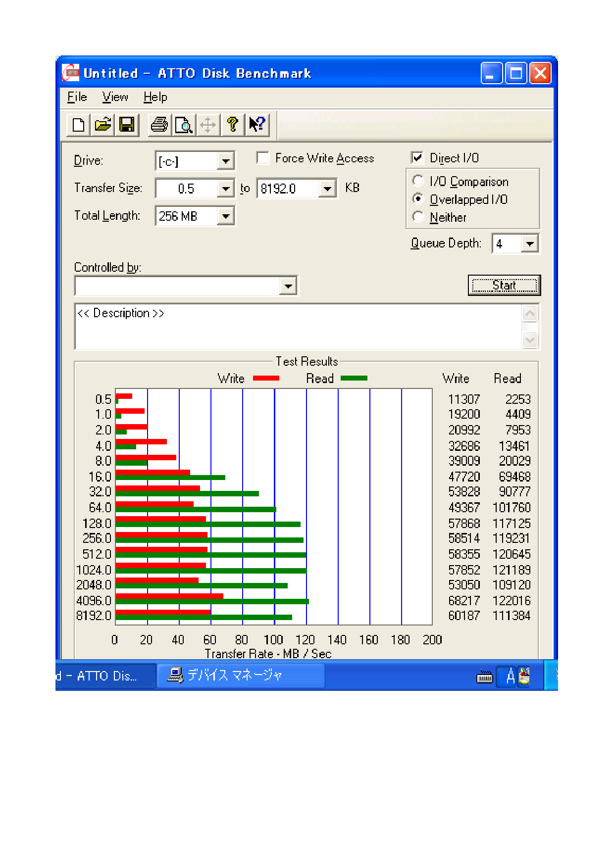Click the Save floppy disk icon
This screenshot has height=868, width=614.
[127, 125]
